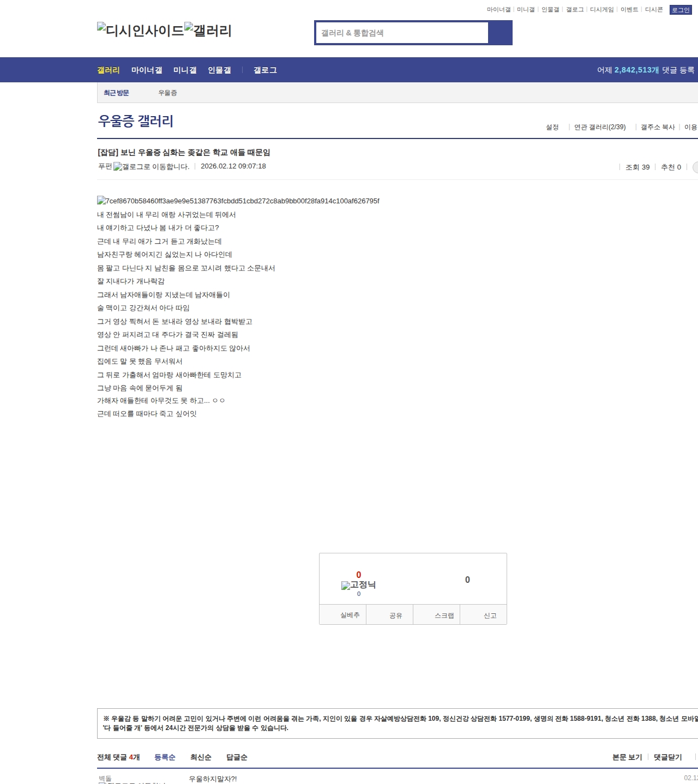Click the author name 푸편
Screen dimensions: 698x784
pyautogui.click(x=105, y=166)
